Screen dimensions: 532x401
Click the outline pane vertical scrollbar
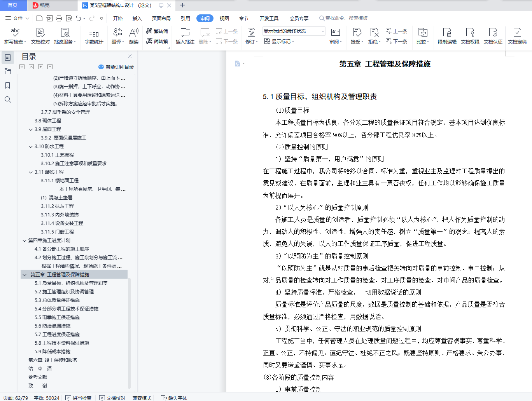[x=129, y=333]
